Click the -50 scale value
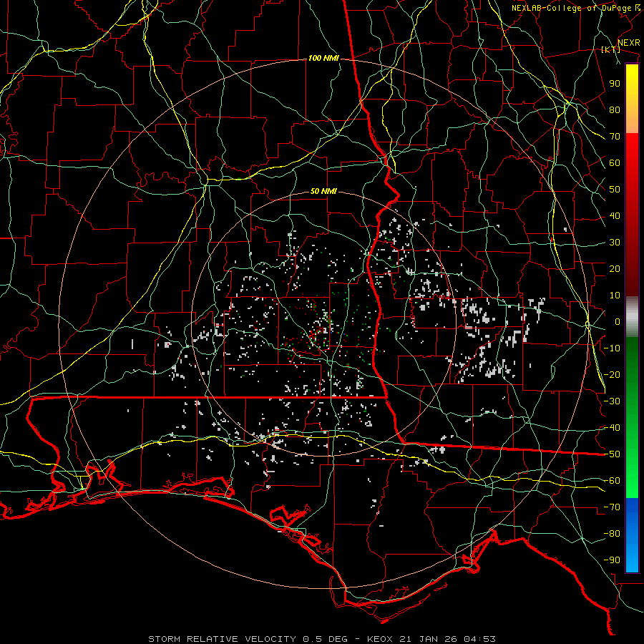Screen dimensions: 644x644 click(x=612, y=454)
